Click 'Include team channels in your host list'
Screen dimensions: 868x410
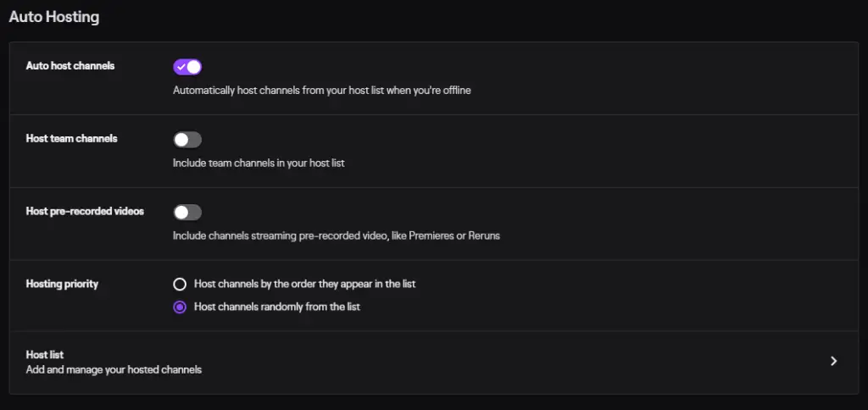[x=259, y=163]
